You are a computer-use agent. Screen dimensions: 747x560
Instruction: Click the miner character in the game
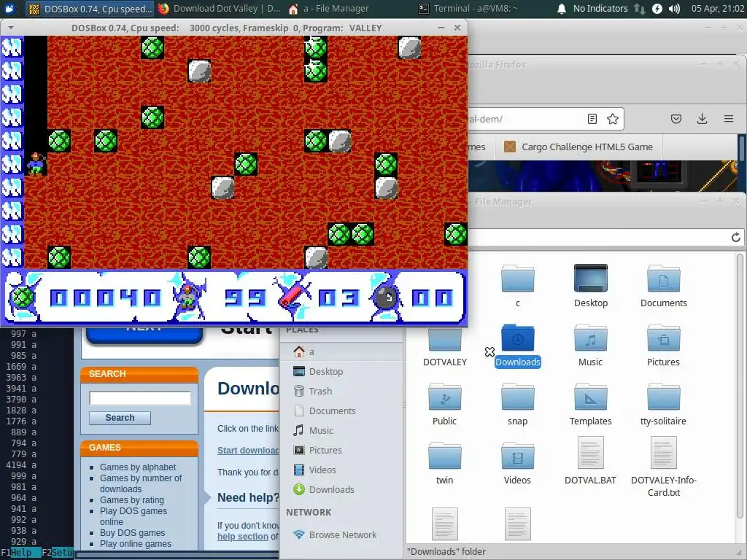36,164
